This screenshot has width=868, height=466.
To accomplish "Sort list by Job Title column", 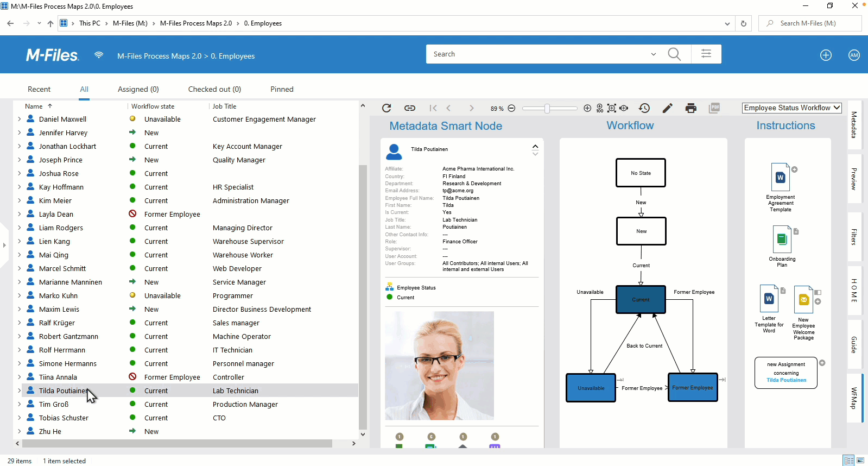I will pos(224,106).
